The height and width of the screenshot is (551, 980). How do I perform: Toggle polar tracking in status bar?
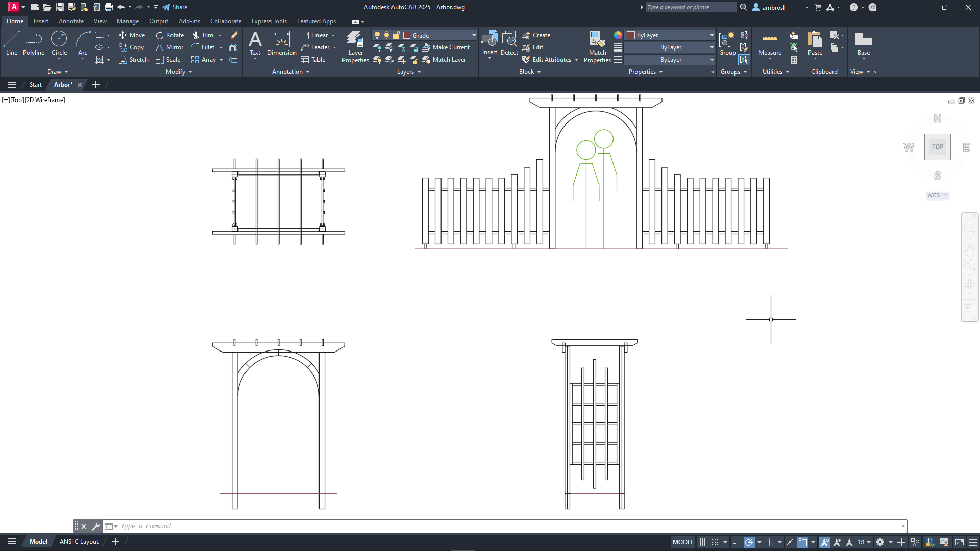click(749, 542)
